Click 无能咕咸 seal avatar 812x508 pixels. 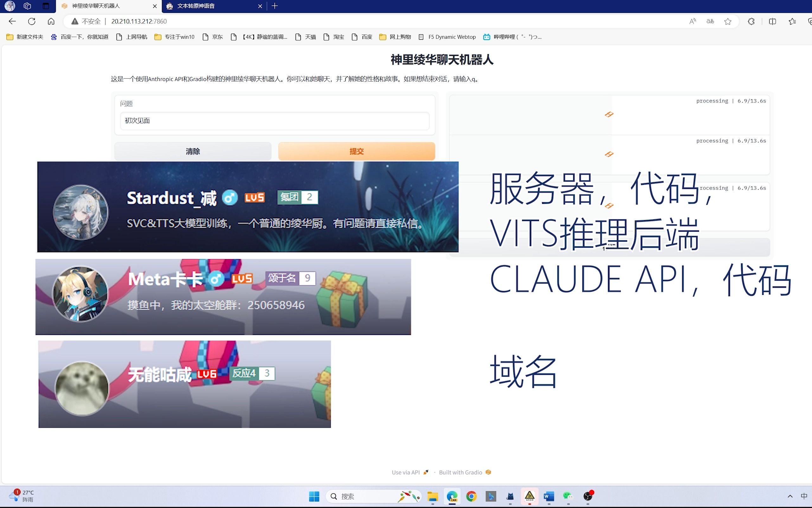point(81,388)
